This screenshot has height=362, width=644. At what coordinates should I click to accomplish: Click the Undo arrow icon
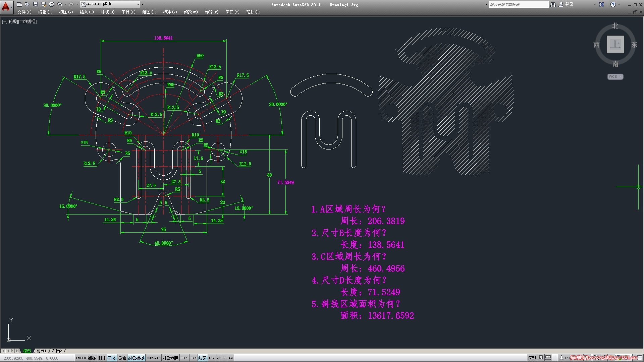point(60,4)
